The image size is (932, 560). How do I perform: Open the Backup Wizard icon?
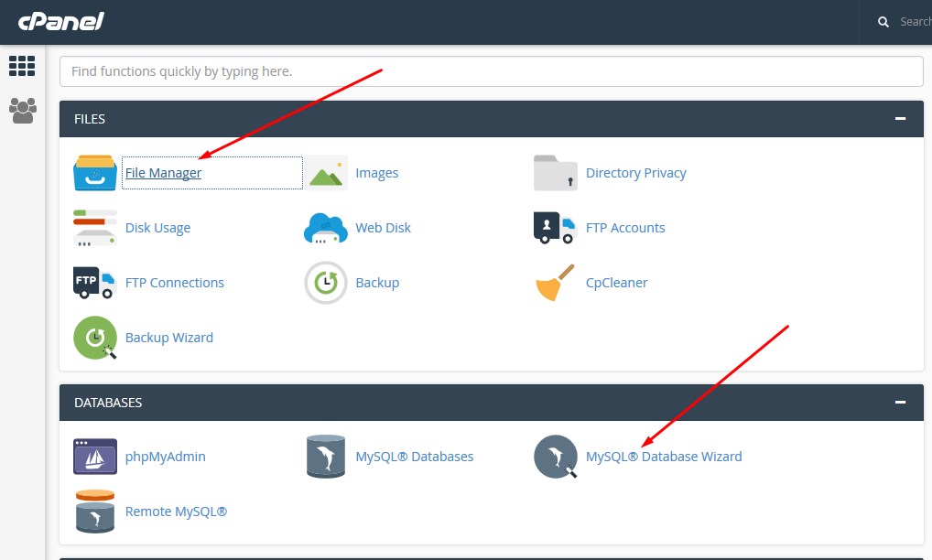(95, 338)
